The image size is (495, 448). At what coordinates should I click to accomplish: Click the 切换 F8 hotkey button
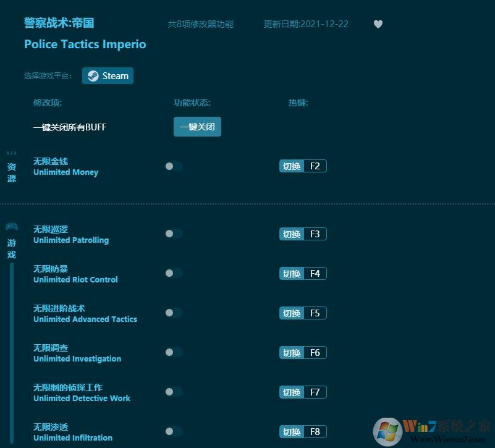[x=303, y=431]
